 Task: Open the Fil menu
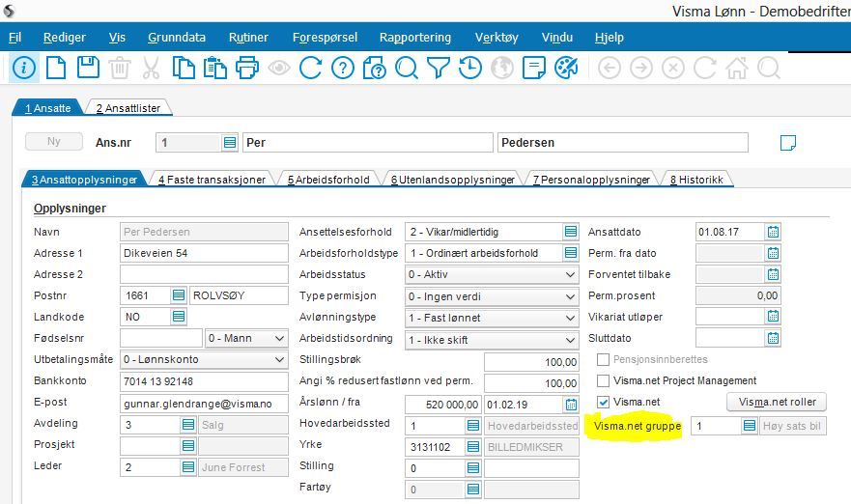[x=15, y=38]
